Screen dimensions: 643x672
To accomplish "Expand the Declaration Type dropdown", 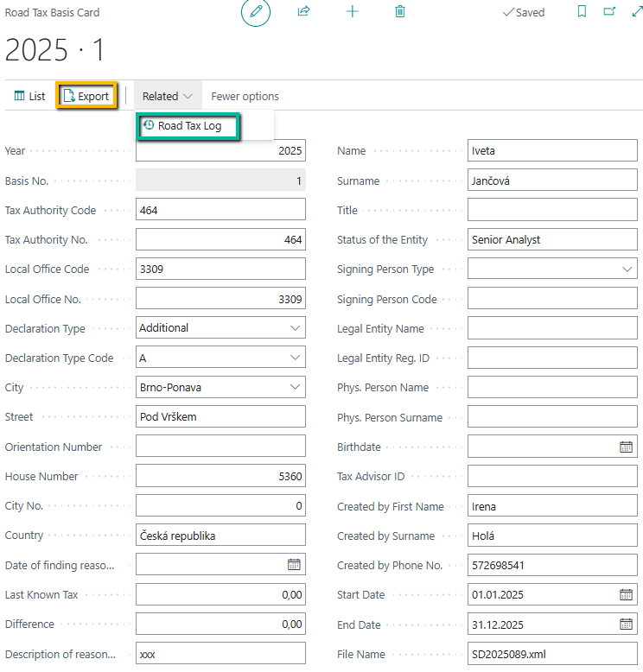I will 295,328.
